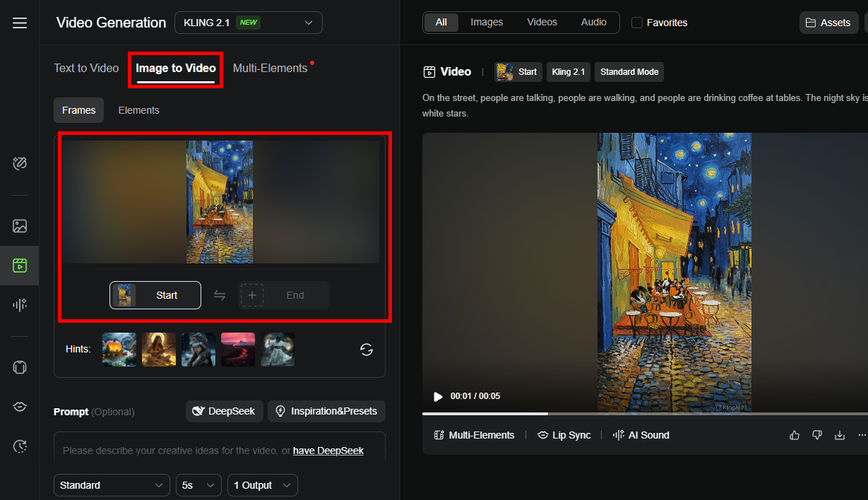The image size is (868, 500).
Task: Choose the first hint image with flames
Action: [x=119, y=350]
